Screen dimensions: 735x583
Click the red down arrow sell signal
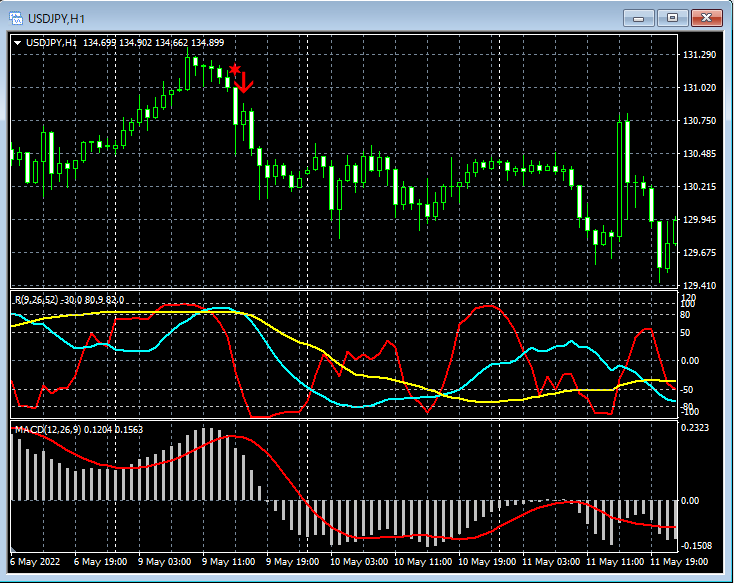(x=244, y=84)
